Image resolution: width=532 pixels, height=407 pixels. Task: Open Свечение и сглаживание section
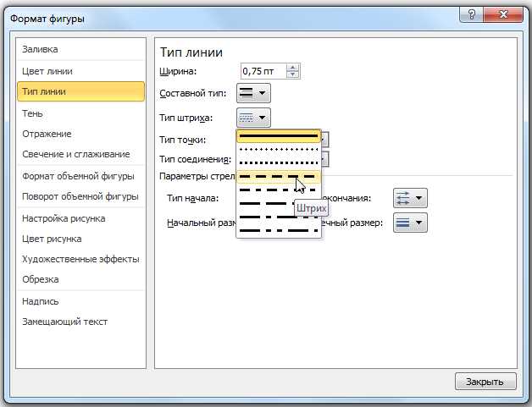point(80,154)
